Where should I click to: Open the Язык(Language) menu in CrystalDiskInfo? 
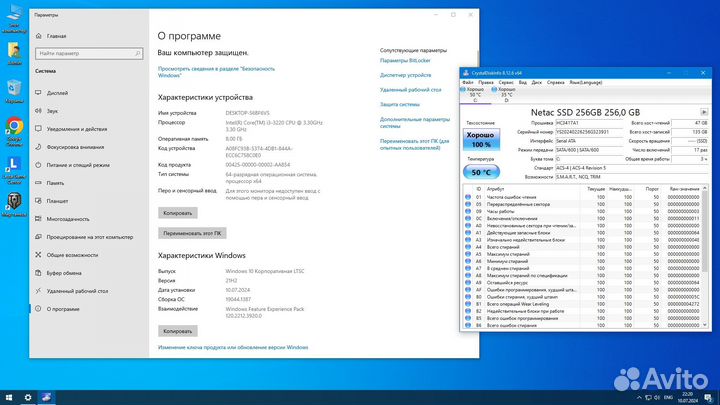click(585, 83)
